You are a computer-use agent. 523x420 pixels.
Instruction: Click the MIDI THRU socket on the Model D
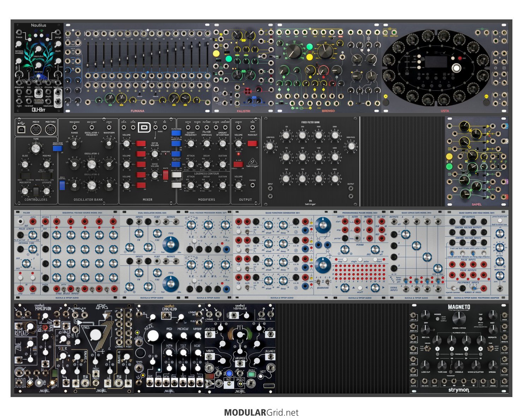pyautogui.click(x=50, y=130)
